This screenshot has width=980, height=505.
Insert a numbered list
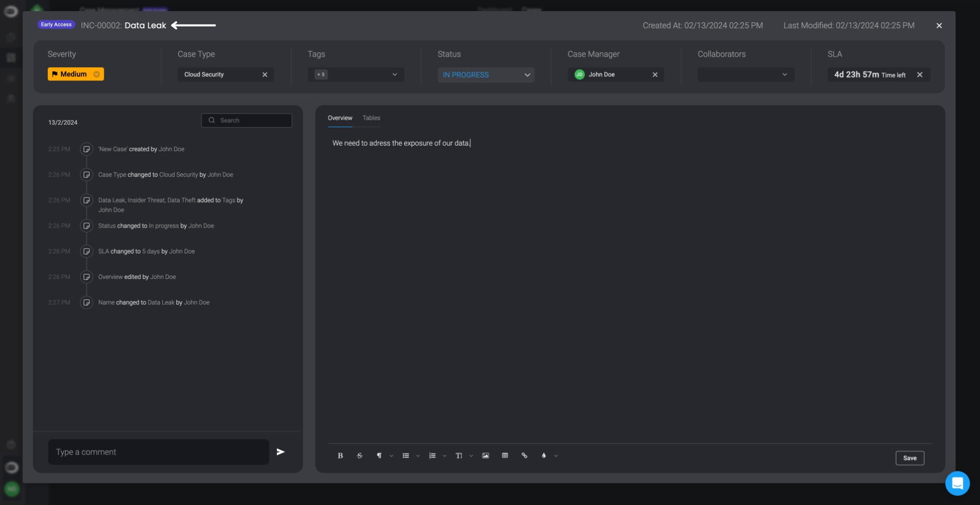432,456
